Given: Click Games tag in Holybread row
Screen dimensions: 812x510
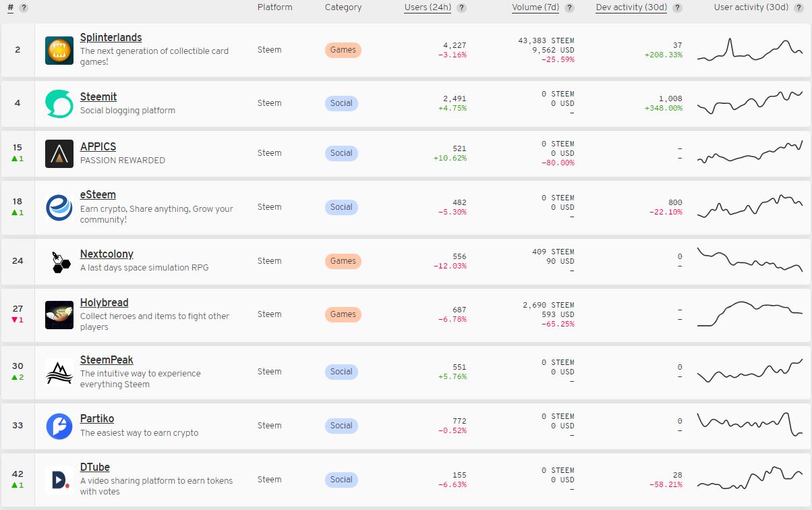Looking at the screenshot, I should click(x=343, y=314).
